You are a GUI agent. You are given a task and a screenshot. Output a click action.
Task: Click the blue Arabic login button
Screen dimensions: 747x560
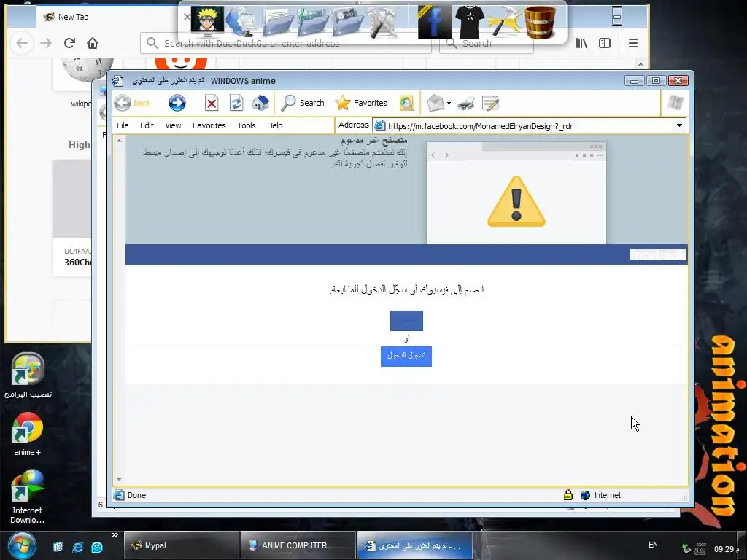[x=406, y=356]
